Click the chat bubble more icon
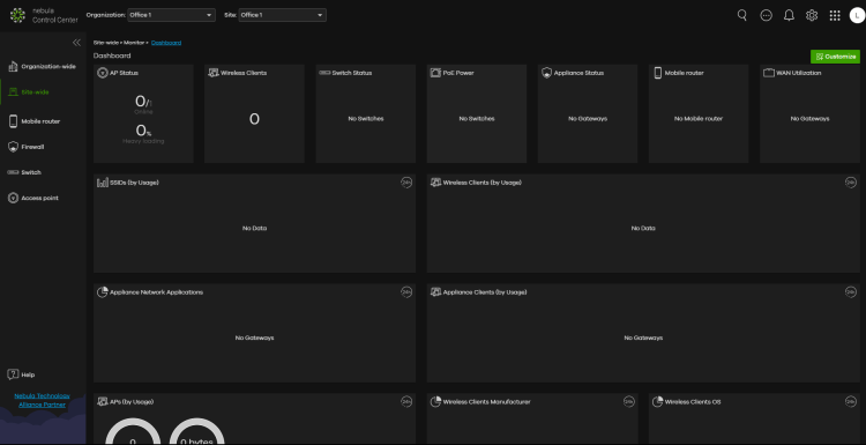The width and height of the screenshot is (866, 445). (x=766, y=15)
